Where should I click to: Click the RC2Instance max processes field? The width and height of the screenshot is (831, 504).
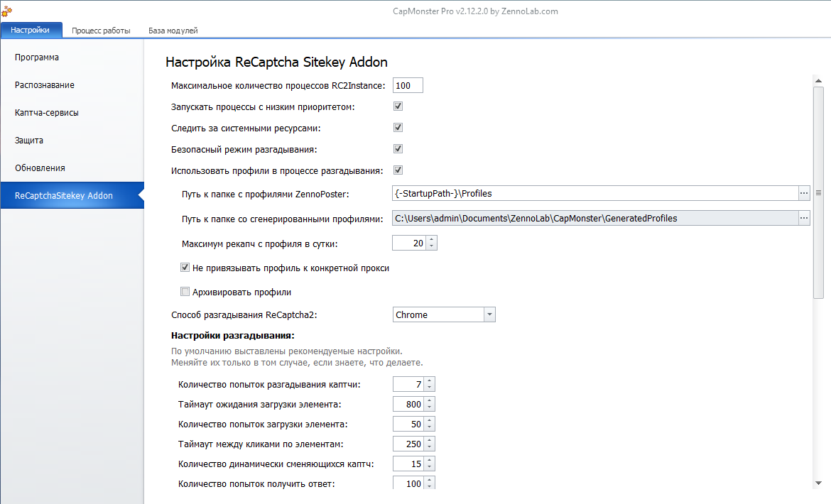click(x=407, y=84)
